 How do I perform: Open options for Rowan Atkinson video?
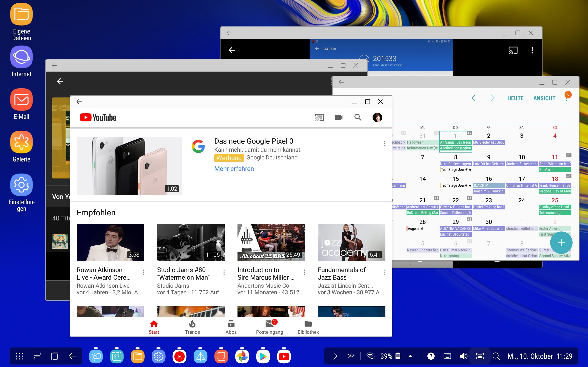coord(144,272)
